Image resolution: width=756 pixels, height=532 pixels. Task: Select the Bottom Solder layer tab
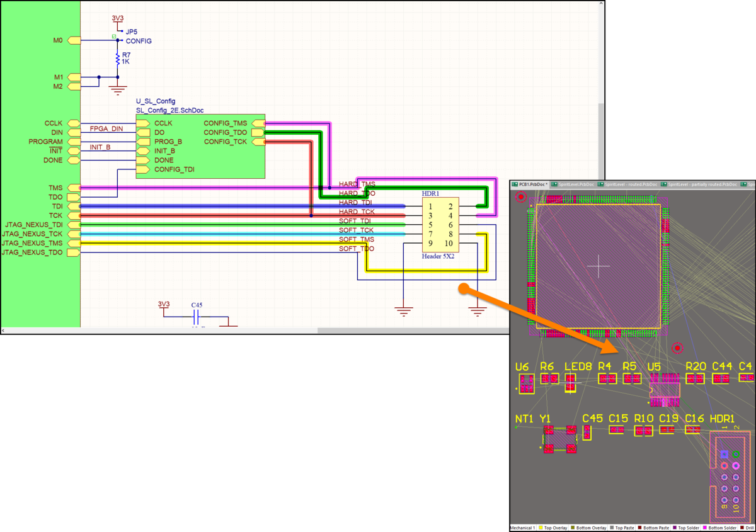(x=719, y=528)
